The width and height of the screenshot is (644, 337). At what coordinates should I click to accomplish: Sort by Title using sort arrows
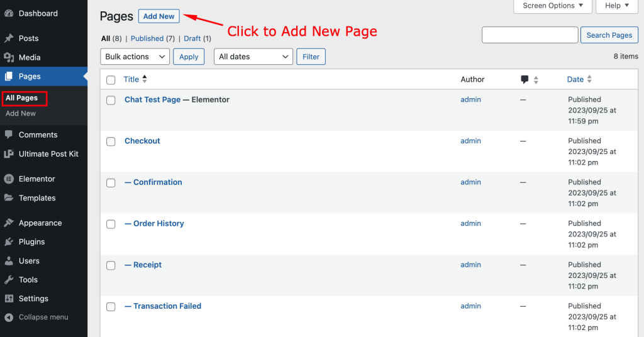(145, 79)
